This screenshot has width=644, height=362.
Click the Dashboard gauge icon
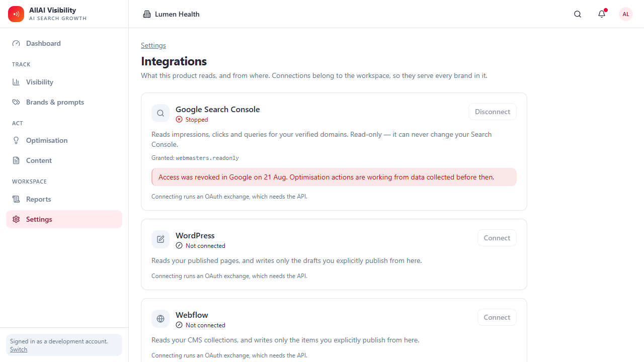point(16,43)
